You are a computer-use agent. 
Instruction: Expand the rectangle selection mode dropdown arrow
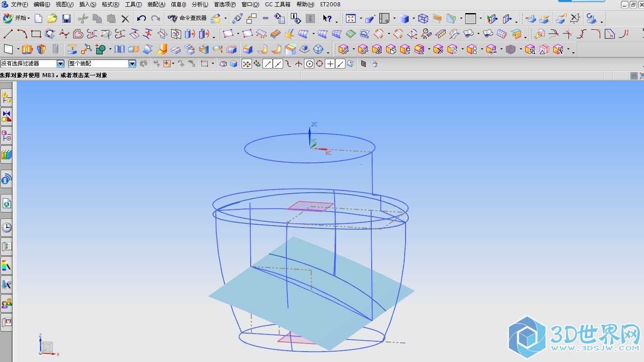point(213,64)
